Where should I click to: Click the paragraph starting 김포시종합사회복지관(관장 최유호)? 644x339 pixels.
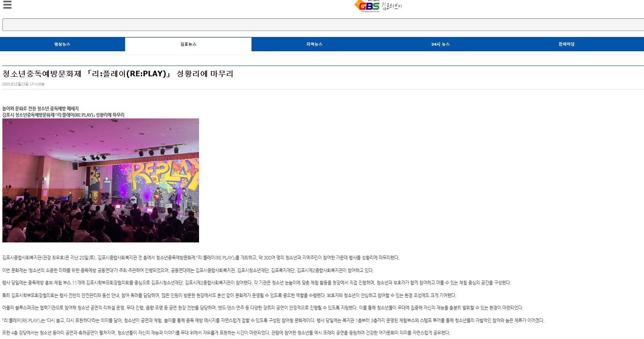click(201, 258)
